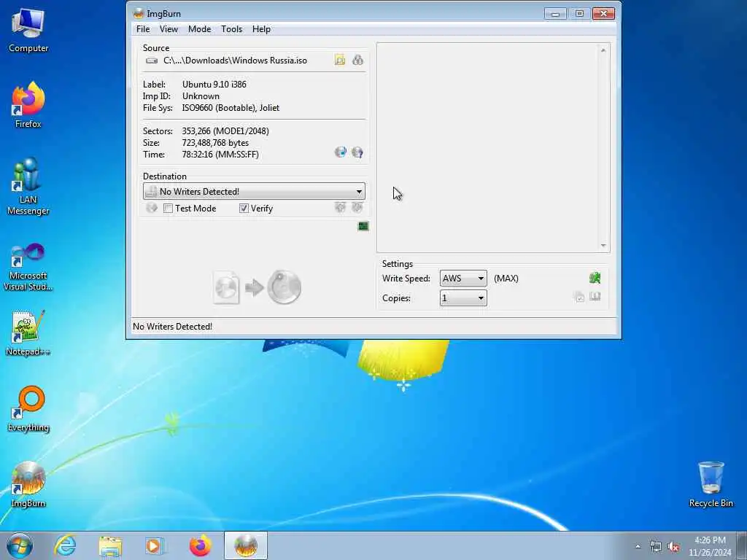747x560 pixels.
Task: Enable the Test Mode checkbox
Action: click(168, 208)
